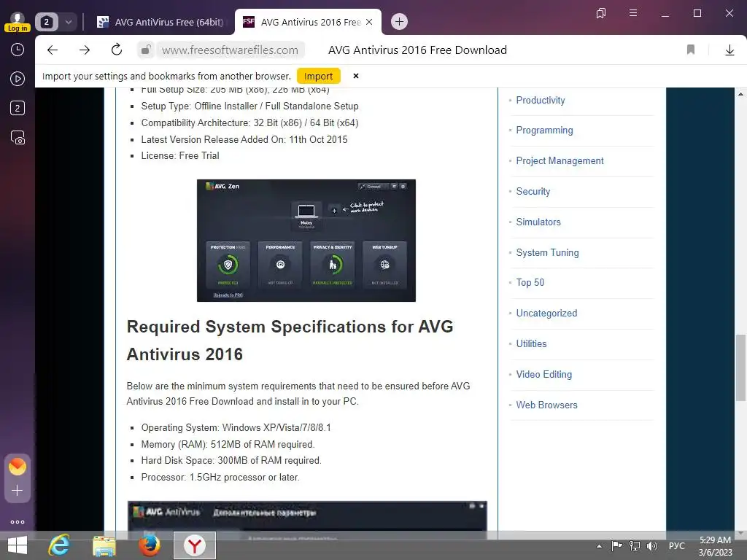
Task: Click the scrollbar up arrow
Action: pos(740,94)
